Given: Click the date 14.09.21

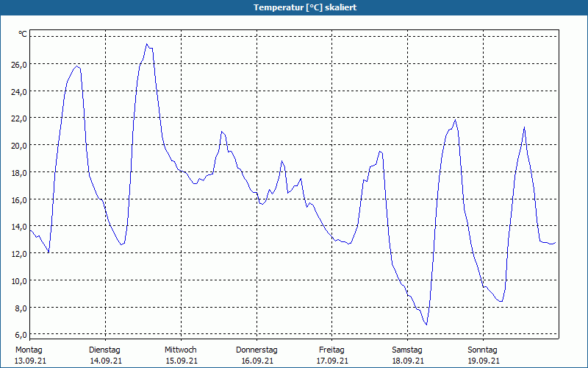Looking at the screenshot, I should point(106,361).
